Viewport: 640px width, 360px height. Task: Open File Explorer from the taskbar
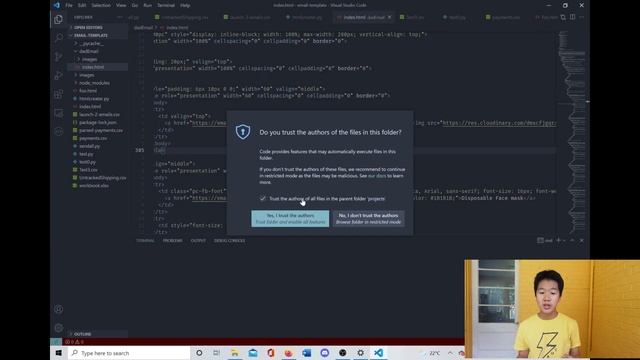click(x=235, y=353)
